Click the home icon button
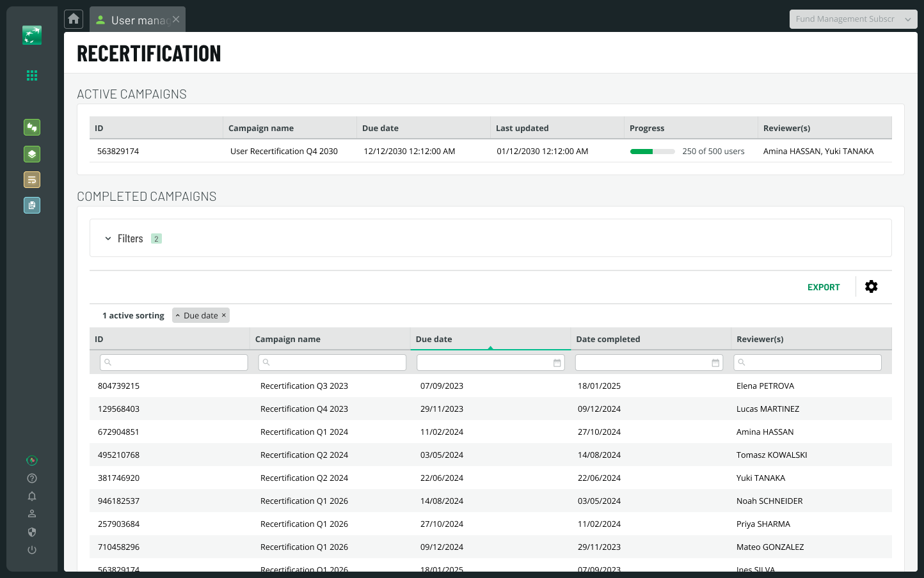Screen dimensions: 924x578 [74, 19]
